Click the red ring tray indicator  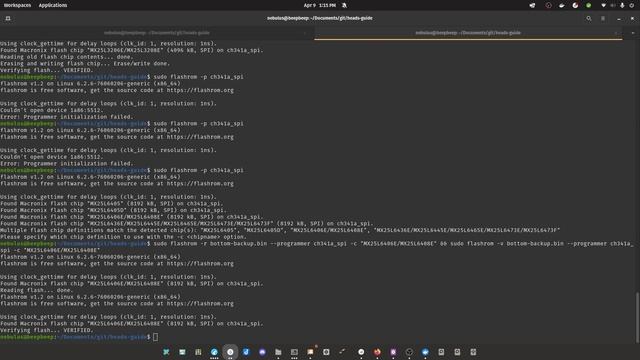tap(548, 5)
